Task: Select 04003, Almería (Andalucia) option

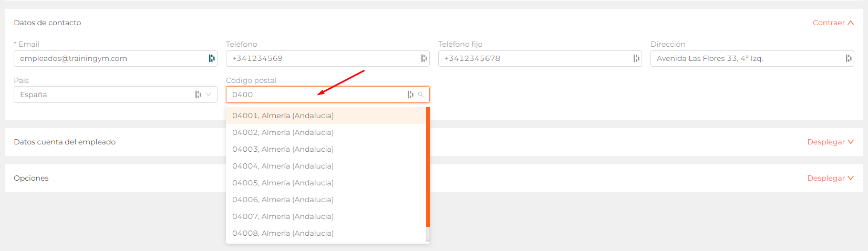Action: coord(326,149)
